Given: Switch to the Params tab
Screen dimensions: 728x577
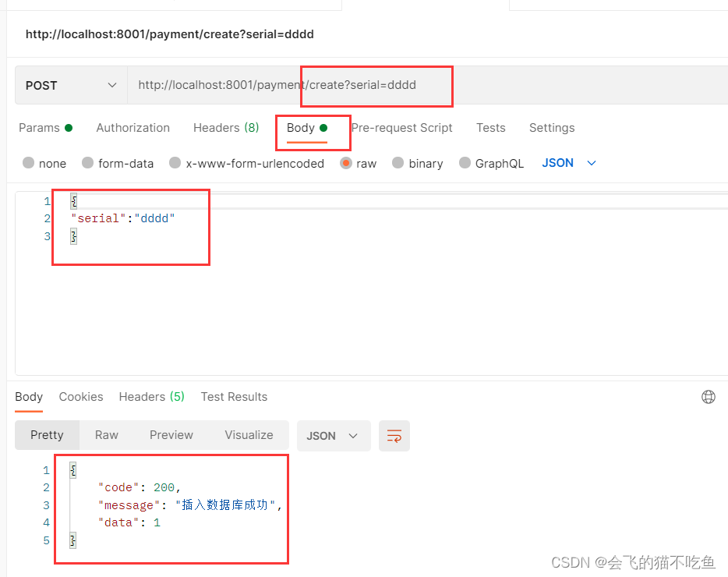Looking at the screenshot, I should [45, 128].
